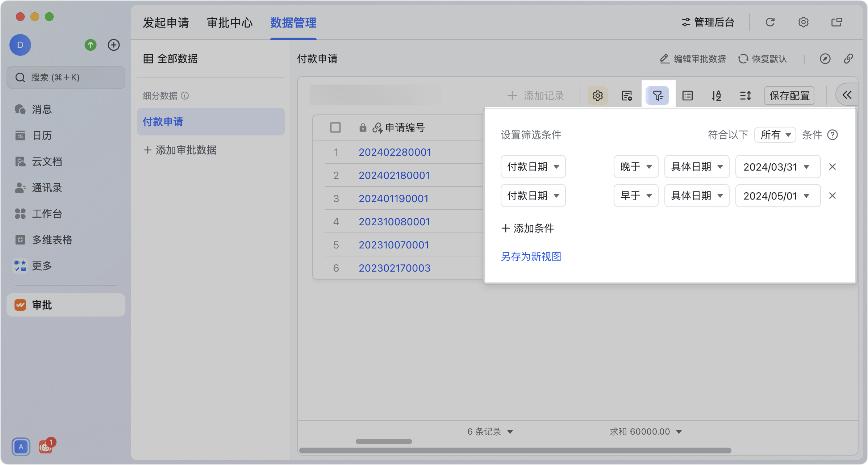The image size is (868, 465).
Task: Remove the 2024/03/31 filter condition
Action: (832, 167)
